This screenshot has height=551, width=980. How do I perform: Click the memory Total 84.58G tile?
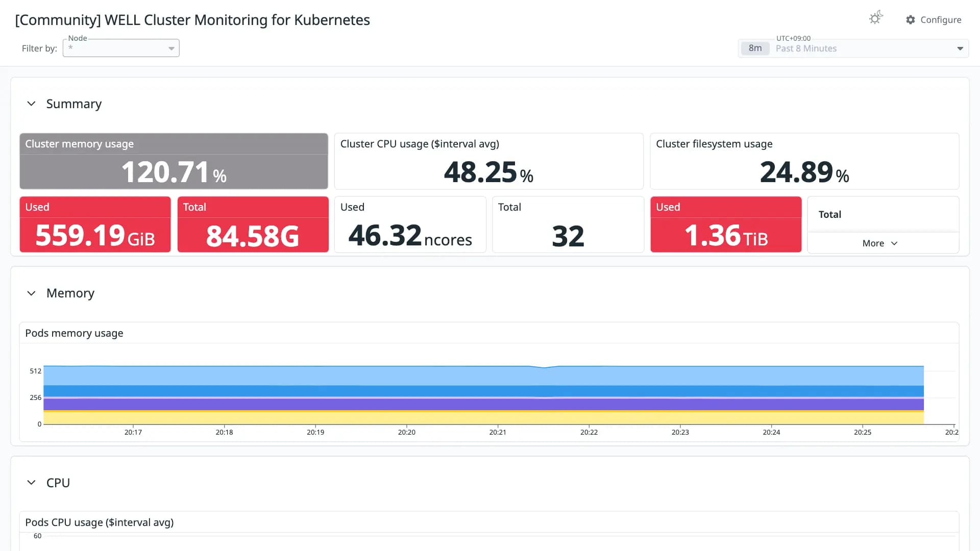pyautogui.click(x=253, y=224)
